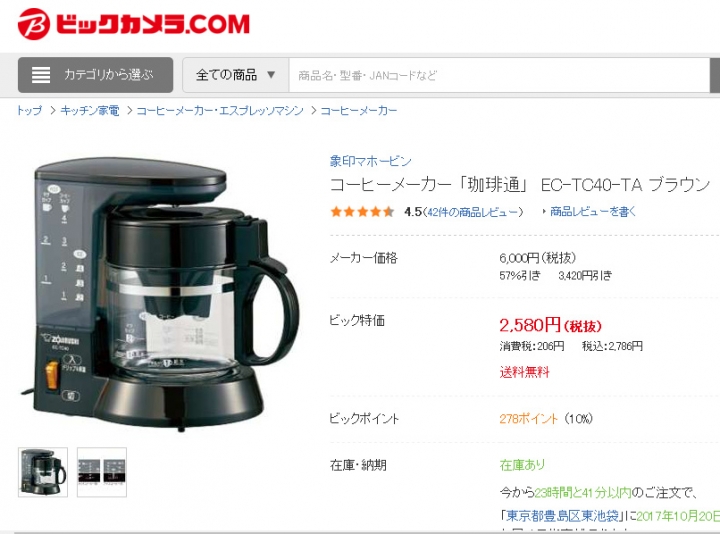720x534 pixels.
Task: Click the arrow before 商品レビューを書く
Action: 544,212
